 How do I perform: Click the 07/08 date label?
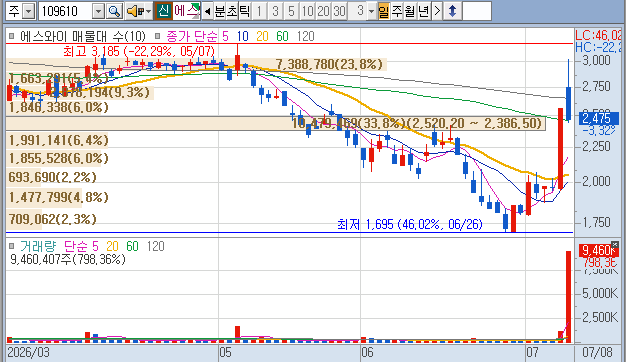coord(597,352)
